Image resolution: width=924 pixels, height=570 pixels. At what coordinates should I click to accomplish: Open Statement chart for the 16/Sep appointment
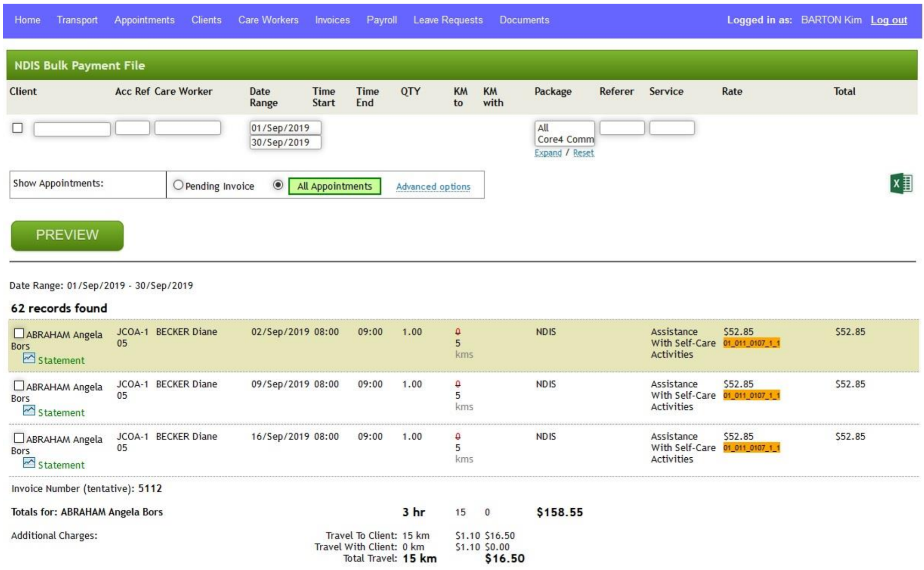pos(60,464)
